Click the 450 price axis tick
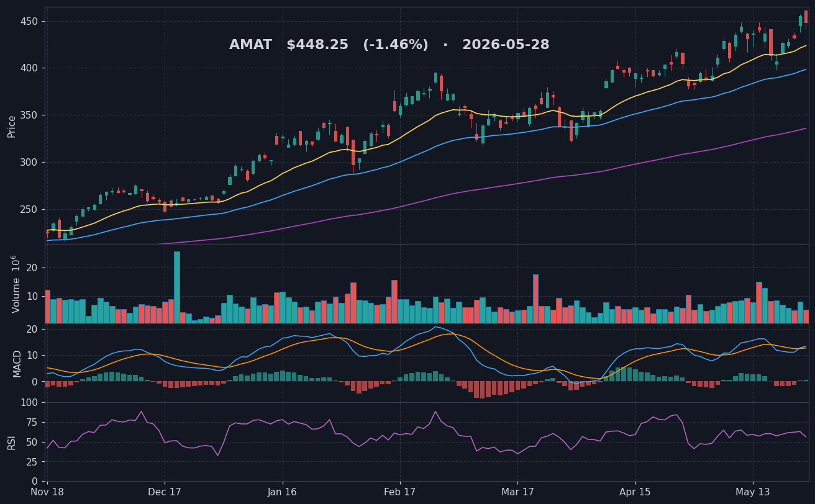 tap(29, 21)
